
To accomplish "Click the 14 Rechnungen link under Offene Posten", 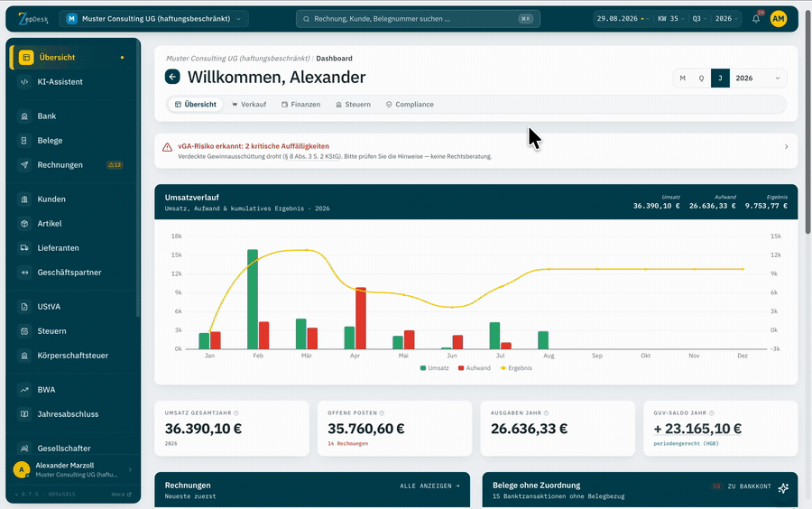I will click(348, 444).
